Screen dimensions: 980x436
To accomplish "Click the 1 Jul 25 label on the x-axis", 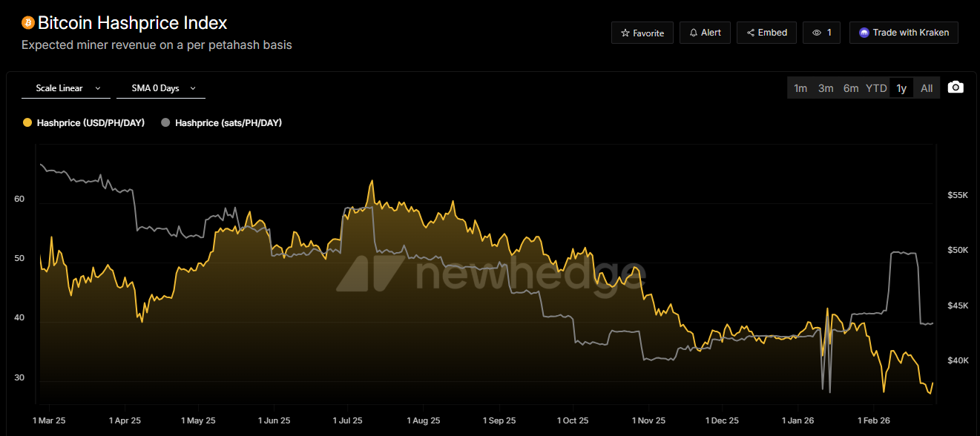I will pos(347,420).
